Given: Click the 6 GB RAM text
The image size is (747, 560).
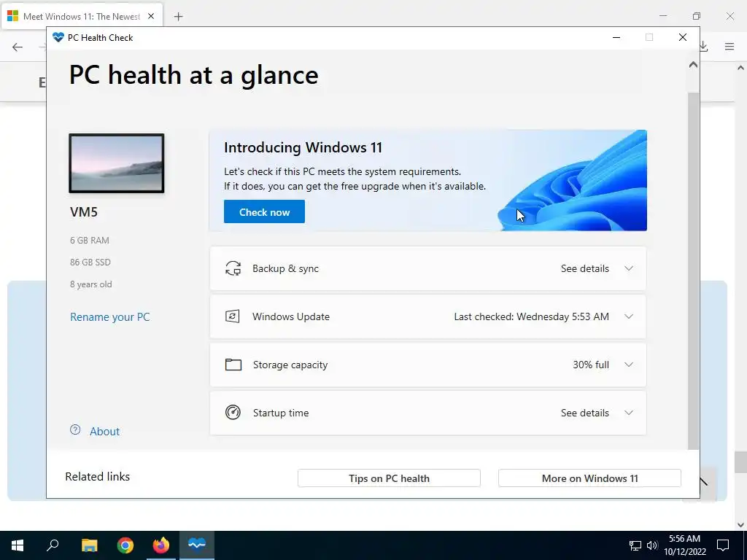Looking at the screenshot, I should coord(90,241).
